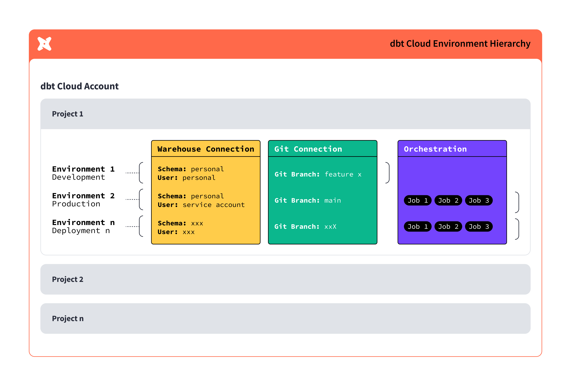The width and height of the screenshot is (571, 392).
Task: Expand the Project n section
Action: pos(68,319)
